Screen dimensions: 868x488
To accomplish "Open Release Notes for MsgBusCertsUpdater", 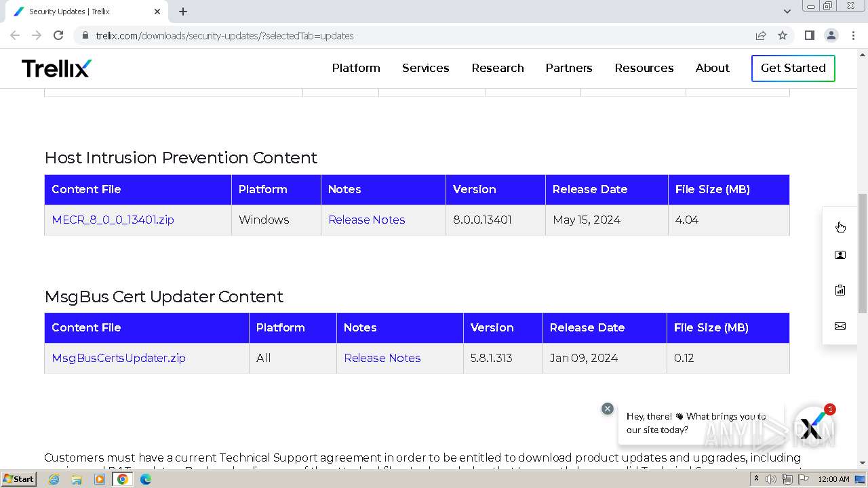I will (382, 358).
